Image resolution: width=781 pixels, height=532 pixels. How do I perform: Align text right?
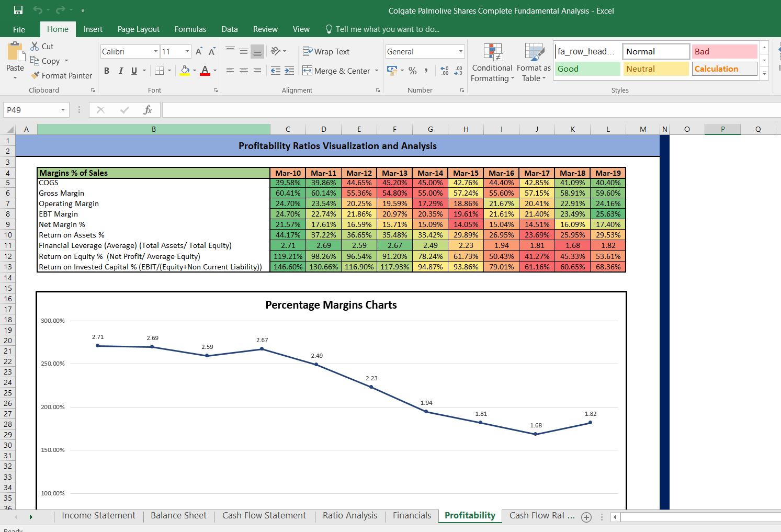[x=257, y=71]
